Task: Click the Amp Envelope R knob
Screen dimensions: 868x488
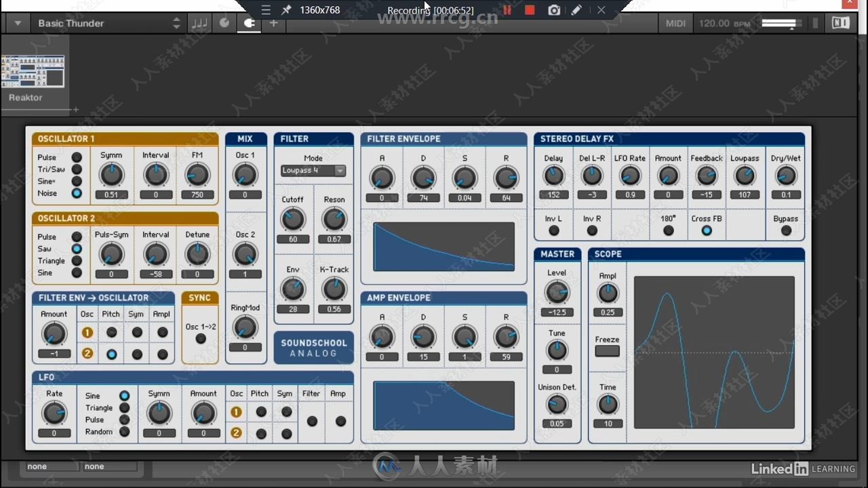Action: 506,337
